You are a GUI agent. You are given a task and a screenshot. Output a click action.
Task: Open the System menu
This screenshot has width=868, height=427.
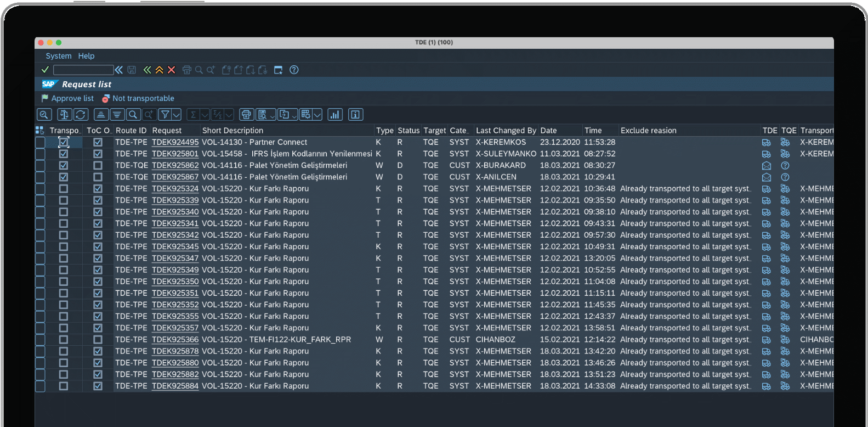click(59, 56)
